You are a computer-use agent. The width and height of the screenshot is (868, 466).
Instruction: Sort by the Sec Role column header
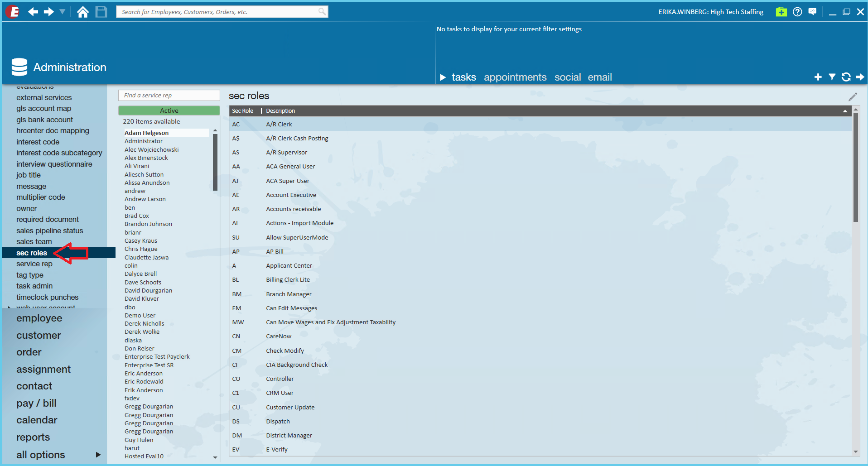[x=243, y=111]
